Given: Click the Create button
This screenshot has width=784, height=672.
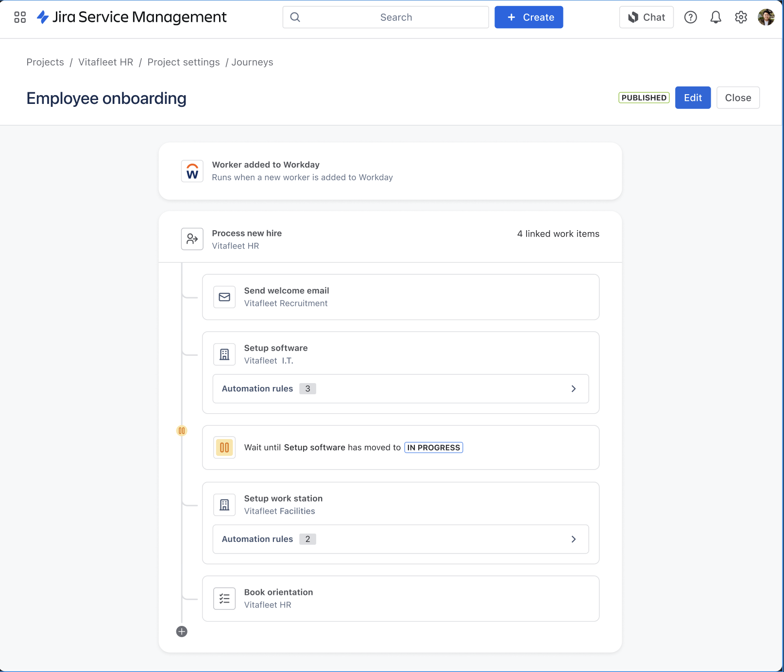Looking at the screenshot, I should tap(528, 17).
